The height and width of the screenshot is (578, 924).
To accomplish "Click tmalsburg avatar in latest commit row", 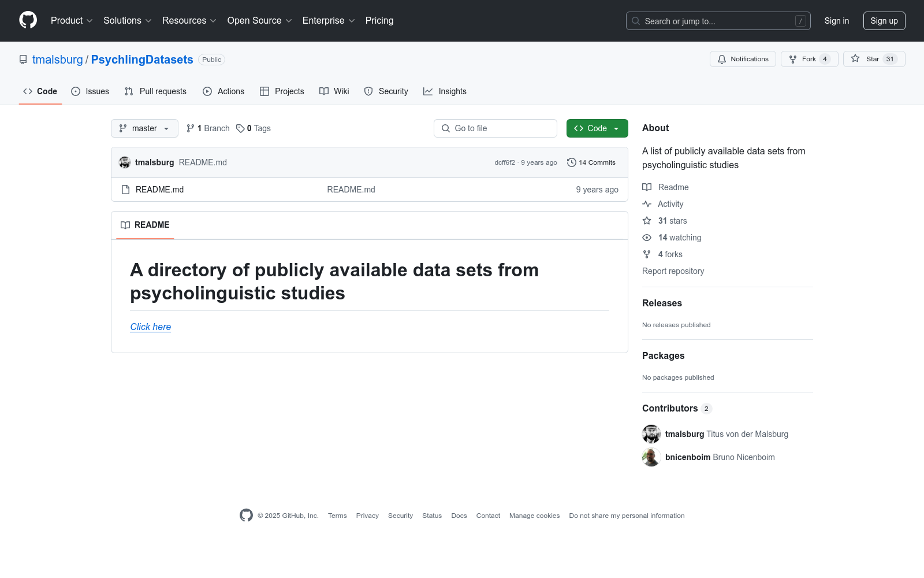I will [125, 162].
